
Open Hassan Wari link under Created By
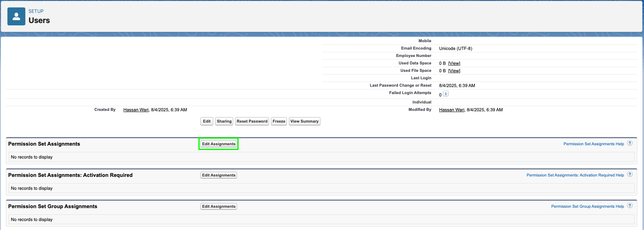pos(136,110)
